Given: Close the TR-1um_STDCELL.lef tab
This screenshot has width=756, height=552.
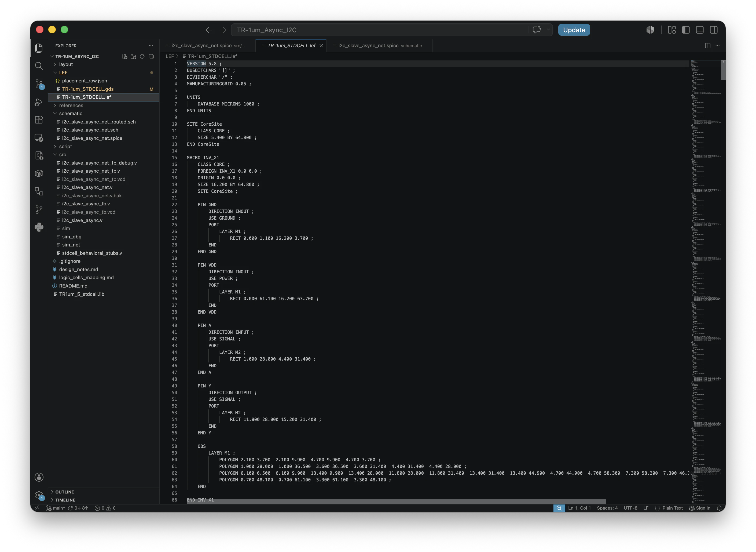Looking at the screenshot, I should pyautogui.click(x=321, y=46).
